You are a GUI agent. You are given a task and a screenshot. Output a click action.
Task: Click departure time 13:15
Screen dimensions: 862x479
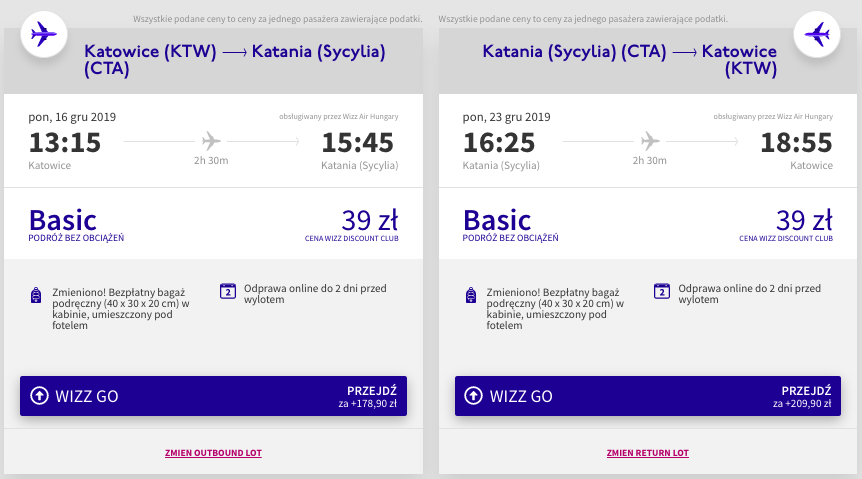65,143
